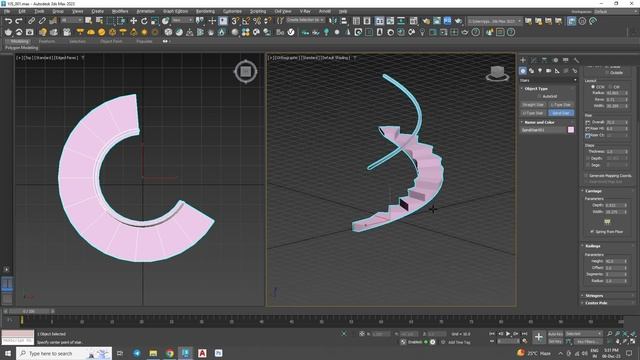Activate the Select and Move tool
This screenshot has width=640, height=360.
point(133,21)
